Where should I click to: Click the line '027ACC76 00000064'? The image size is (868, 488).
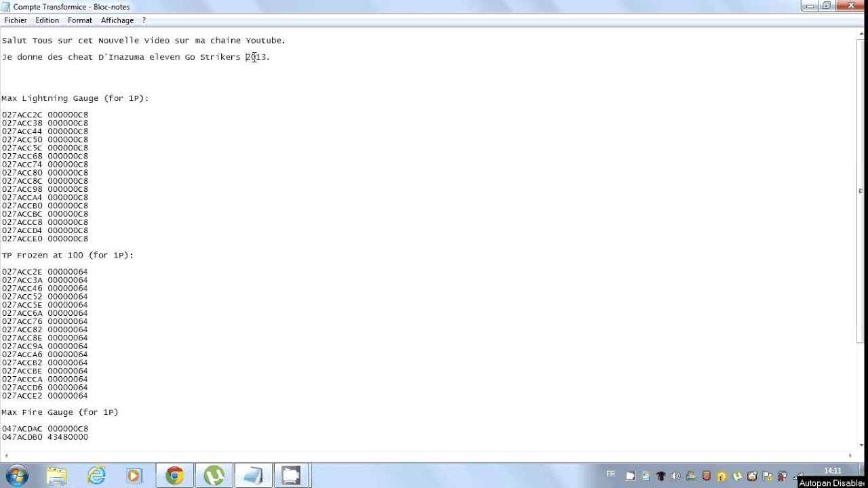[45, 321]
